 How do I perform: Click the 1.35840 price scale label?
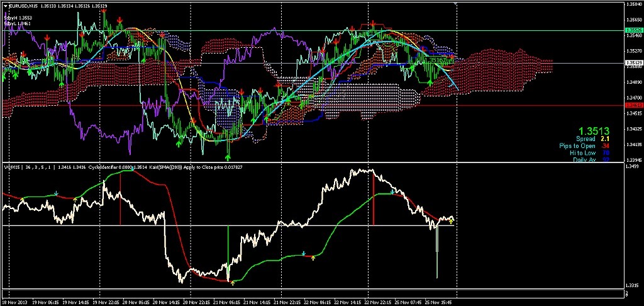(x=633, y=4)
